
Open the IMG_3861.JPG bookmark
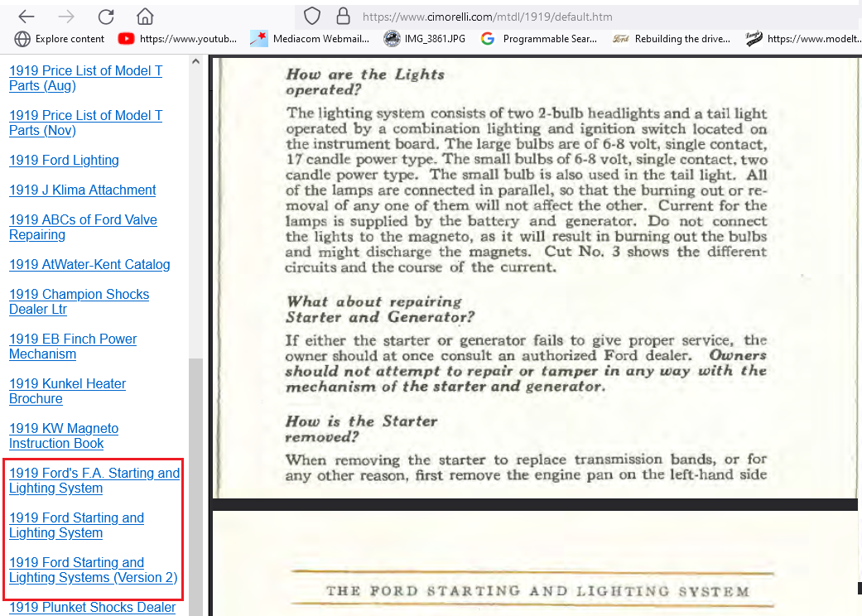[424, 38]
